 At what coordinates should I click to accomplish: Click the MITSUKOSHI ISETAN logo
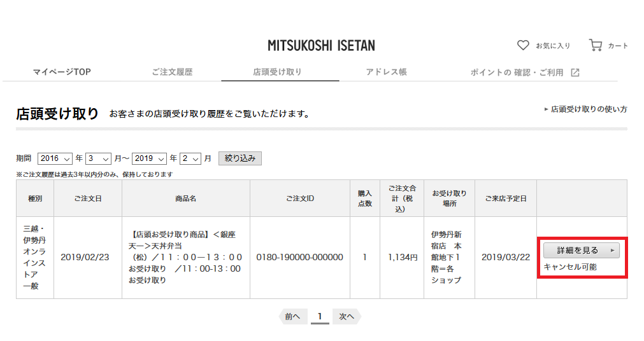click(x=321, y=45)
